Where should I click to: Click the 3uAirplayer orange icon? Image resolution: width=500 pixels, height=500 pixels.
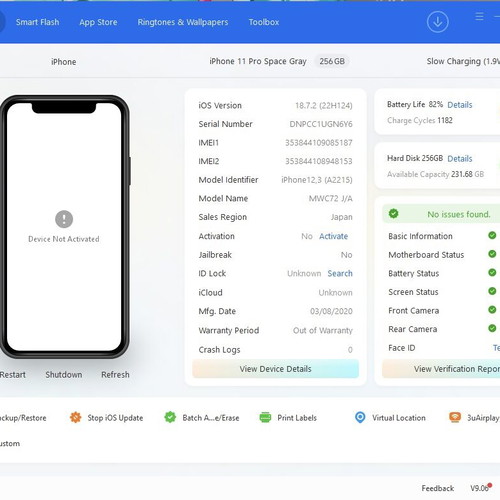coord(455,417)
